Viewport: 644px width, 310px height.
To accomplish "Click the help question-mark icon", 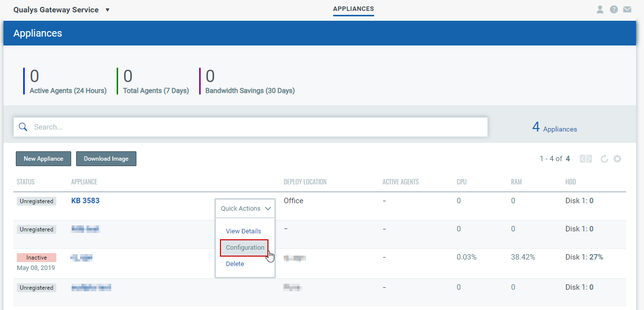I will click(x=613, y=9).
